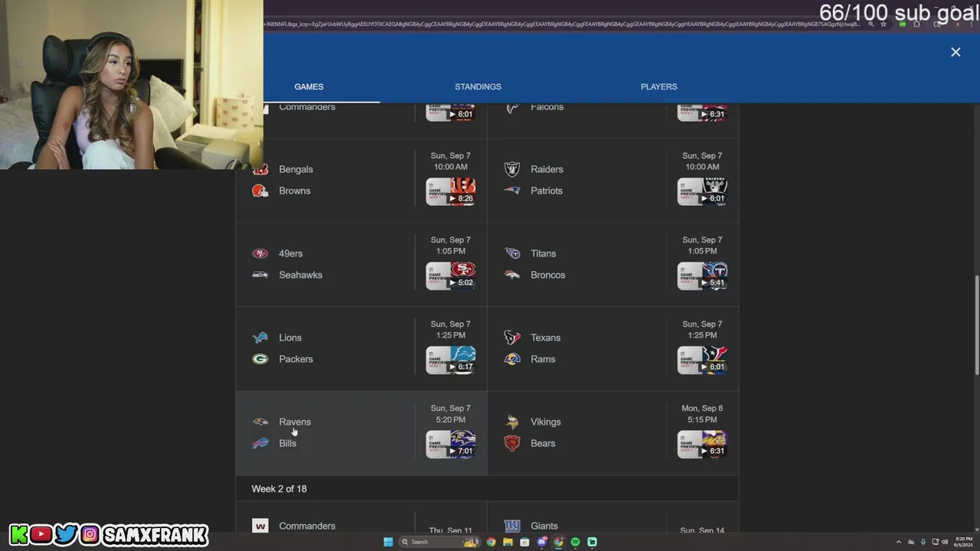Click the Packers G logo
980x551 pixels.
[x=260, y=359]
